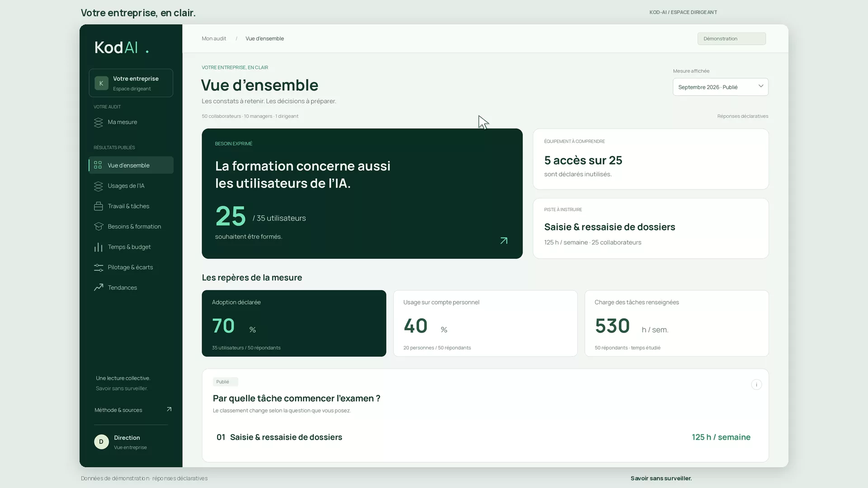Click the Vue d'ensemble grid icon

click(98, 165)
